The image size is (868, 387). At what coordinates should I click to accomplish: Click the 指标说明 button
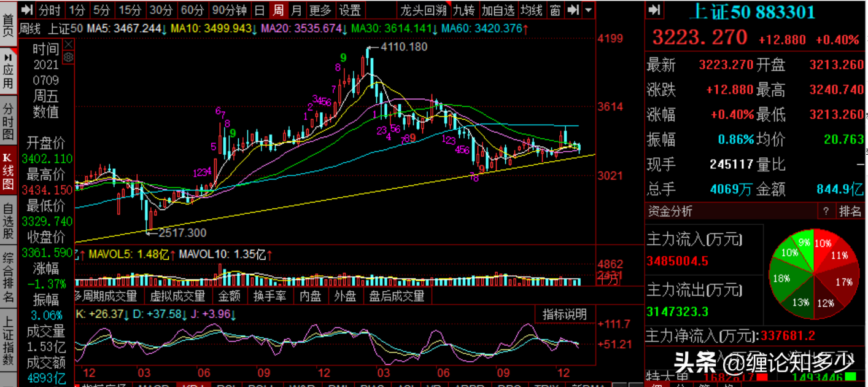[565, 315]
